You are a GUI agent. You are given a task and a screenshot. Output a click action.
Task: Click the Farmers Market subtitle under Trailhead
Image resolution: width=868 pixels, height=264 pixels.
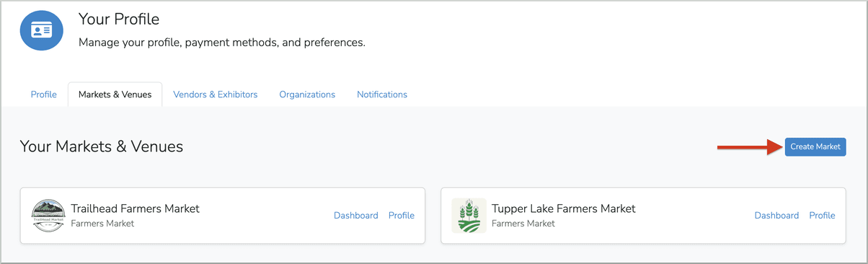click(x=102, y=224)
